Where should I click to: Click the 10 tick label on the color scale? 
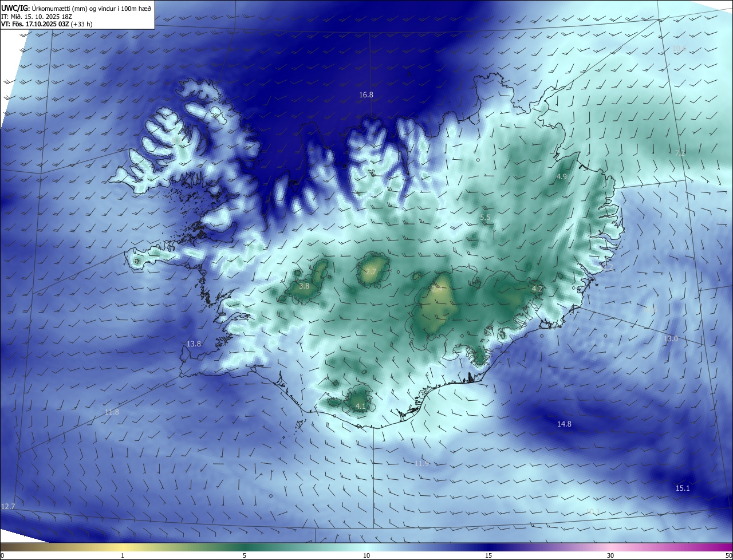pyautogui.click(x=366, y=555)
